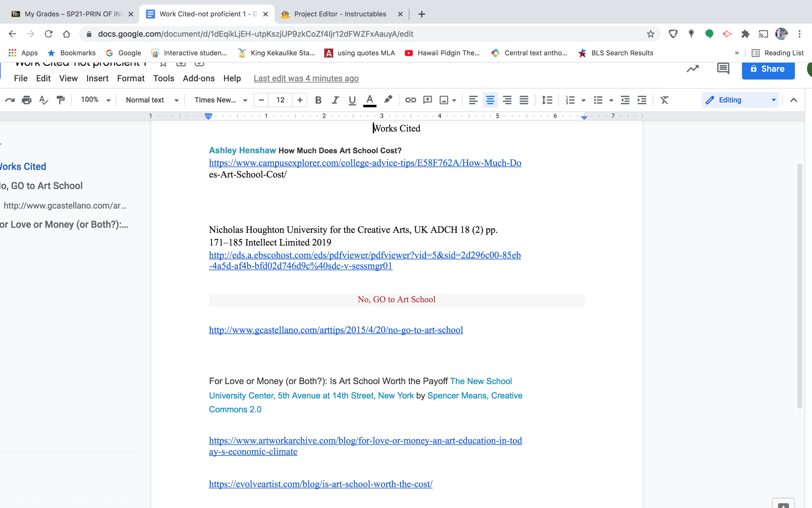
Task: Select the paint format tool
Action: [61, 100]
